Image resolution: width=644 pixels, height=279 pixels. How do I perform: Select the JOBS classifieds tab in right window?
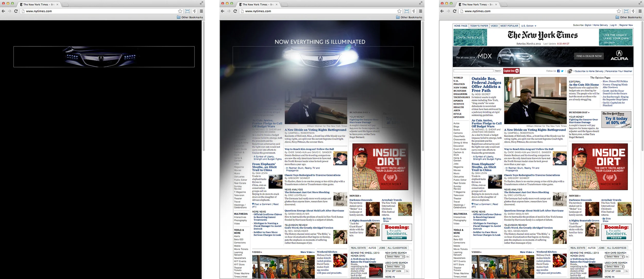coord(601,248)
